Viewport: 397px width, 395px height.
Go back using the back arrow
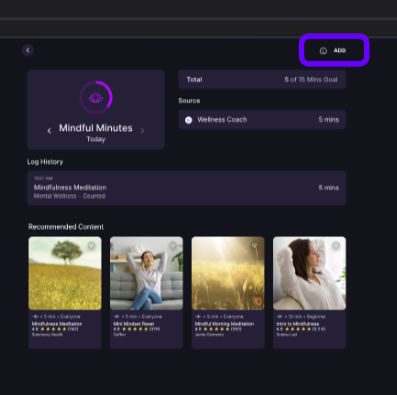tap(28, 50)
